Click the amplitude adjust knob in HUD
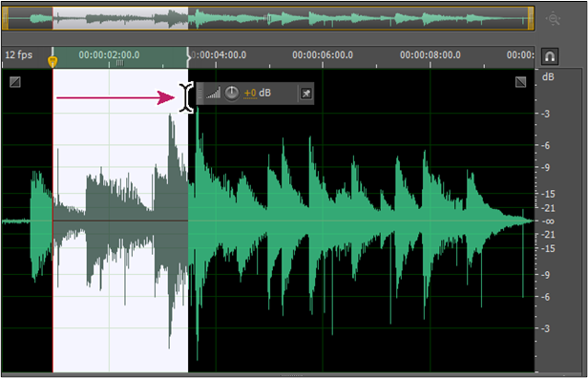This screenshot has width=588, height=378. (x=232, y=93)
